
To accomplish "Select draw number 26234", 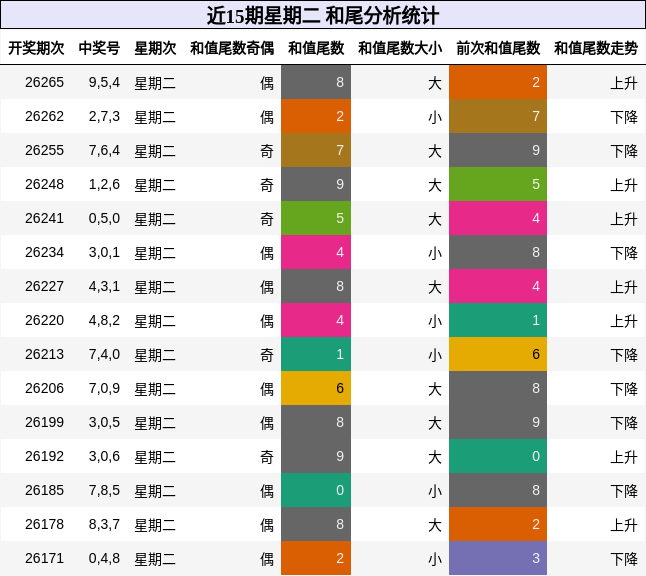I will (44, 253).
